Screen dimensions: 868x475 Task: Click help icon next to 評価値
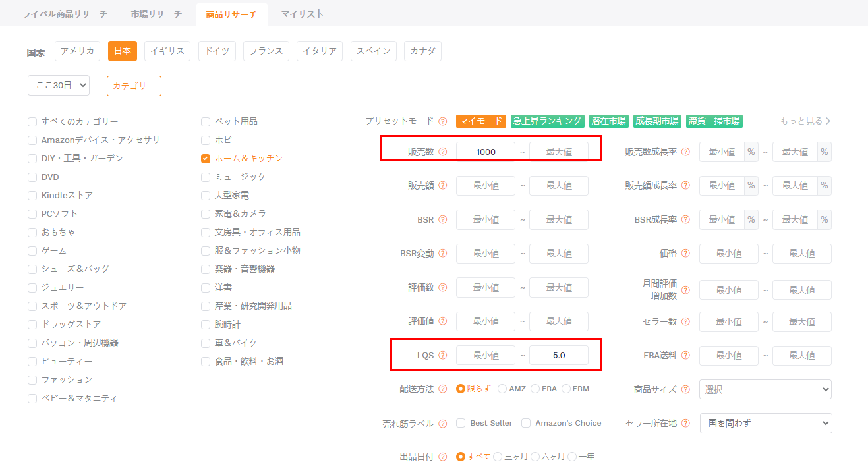coord(443,321)
